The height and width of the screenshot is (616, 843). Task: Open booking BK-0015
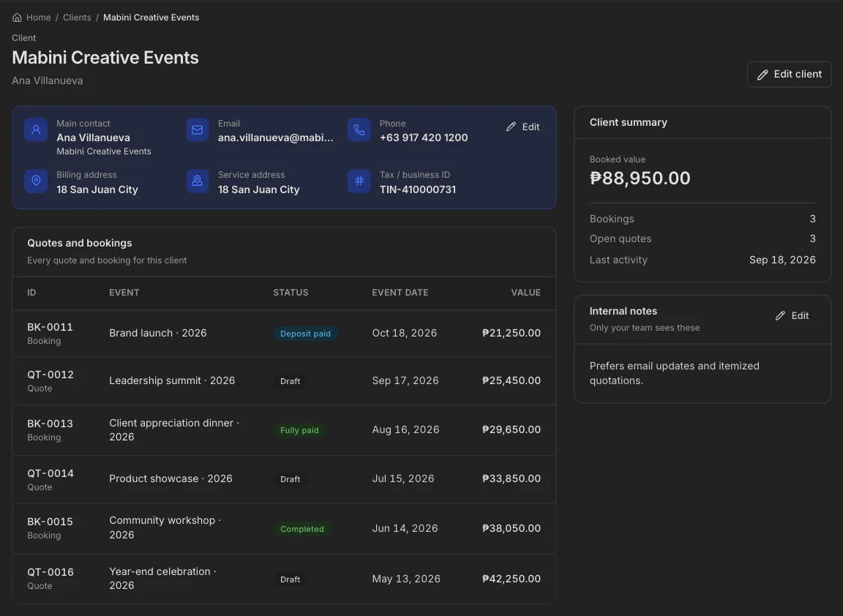50,522
